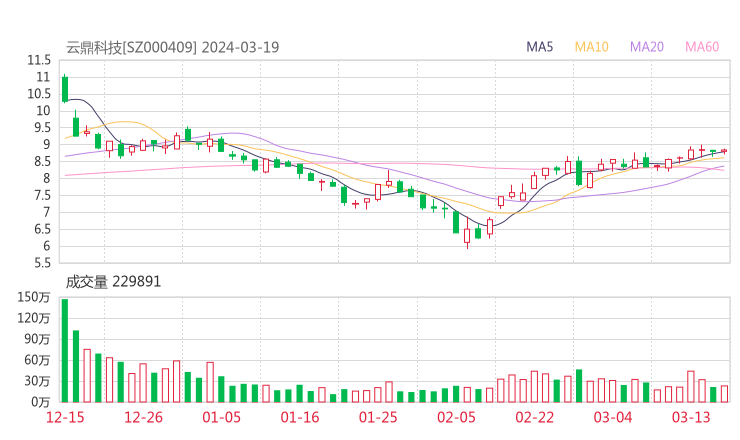740x440 pixels.
Task: Click the 120万 volume axis label
Action: tap(34, 318)
